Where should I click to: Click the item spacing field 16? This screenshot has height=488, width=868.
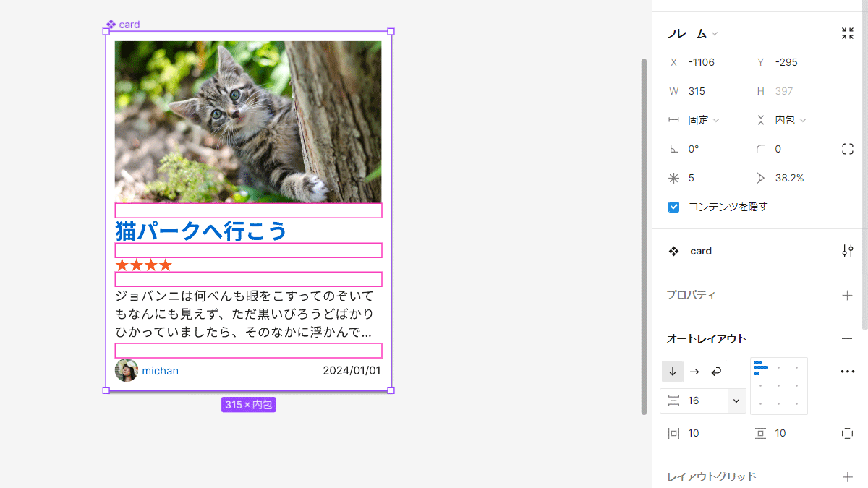pyautogui.click(x=694, y=401)
